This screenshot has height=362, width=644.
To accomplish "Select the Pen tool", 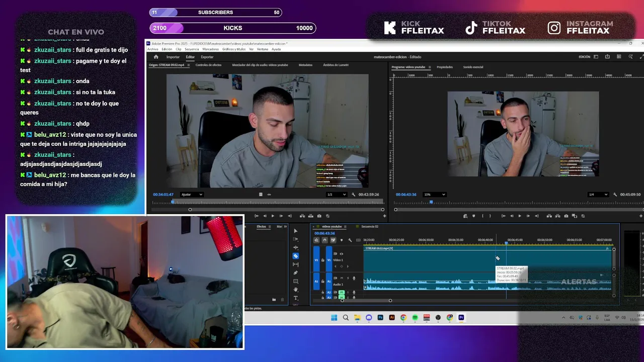I will 295,273.
